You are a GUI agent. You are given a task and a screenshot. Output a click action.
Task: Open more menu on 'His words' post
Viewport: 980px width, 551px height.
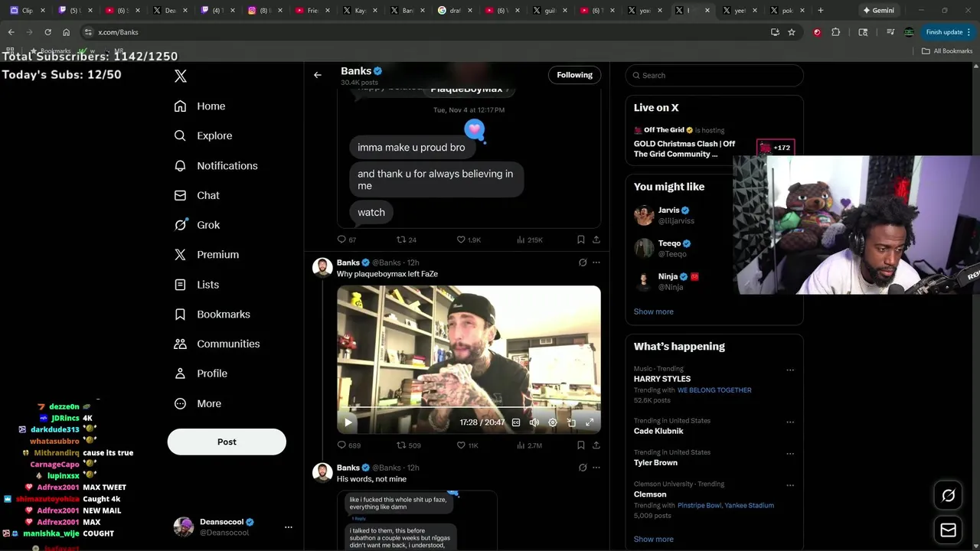click(596, 468)
